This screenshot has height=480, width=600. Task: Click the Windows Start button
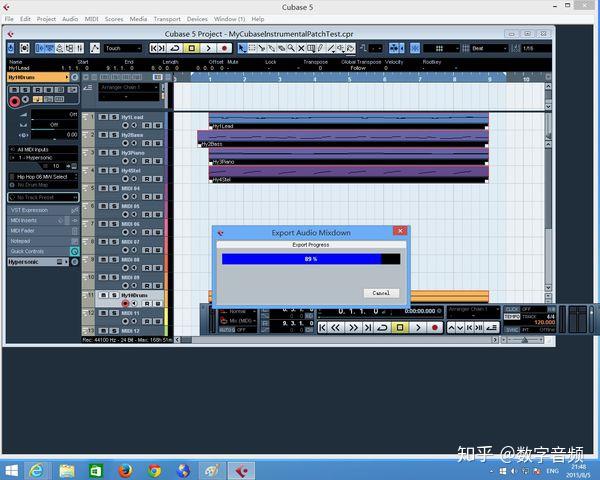(11, 470)
